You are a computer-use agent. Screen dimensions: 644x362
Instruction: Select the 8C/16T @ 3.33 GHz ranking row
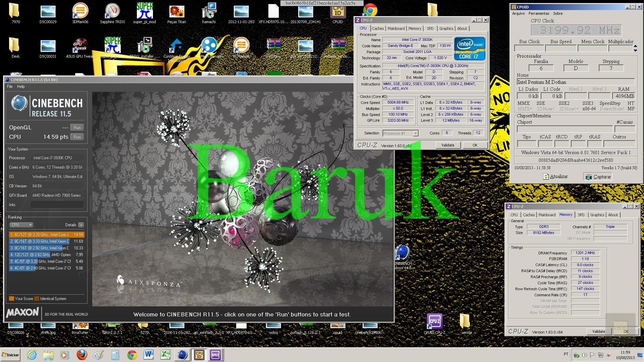point(47,241)
